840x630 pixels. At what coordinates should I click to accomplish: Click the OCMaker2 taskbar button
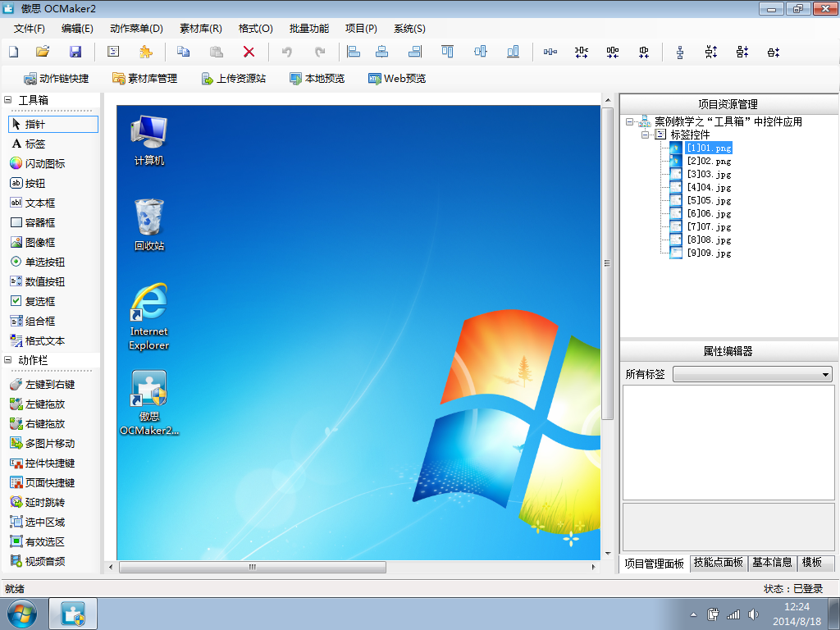pyautogui.click(x=73, y=614)
